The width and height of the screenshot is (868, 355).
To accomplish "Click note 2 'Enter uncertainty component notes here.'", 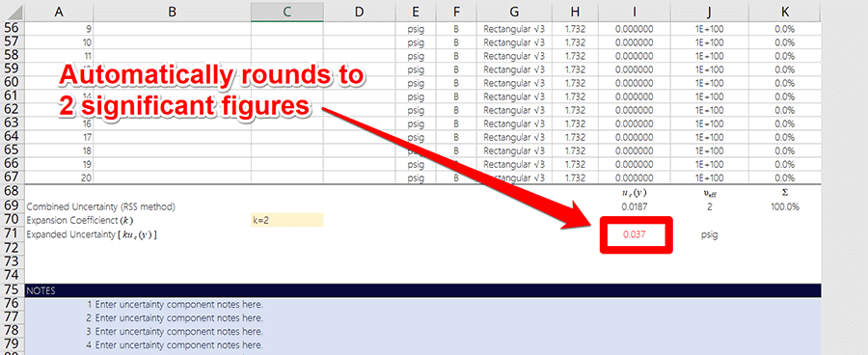I will (178, 318).
